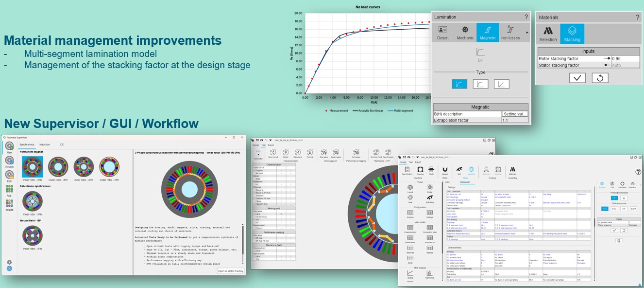Open Recent motors in Supervisor sidebar

(x=9, y=162)
